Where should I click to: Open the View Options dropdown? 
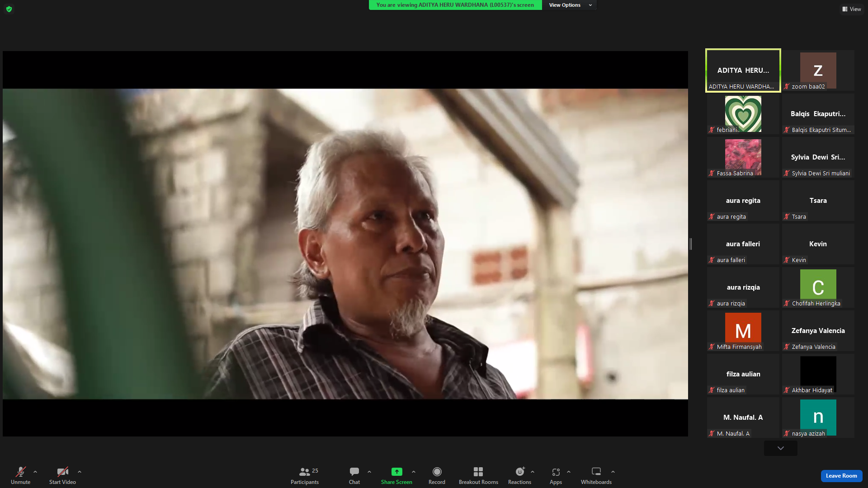coord(570,5)
